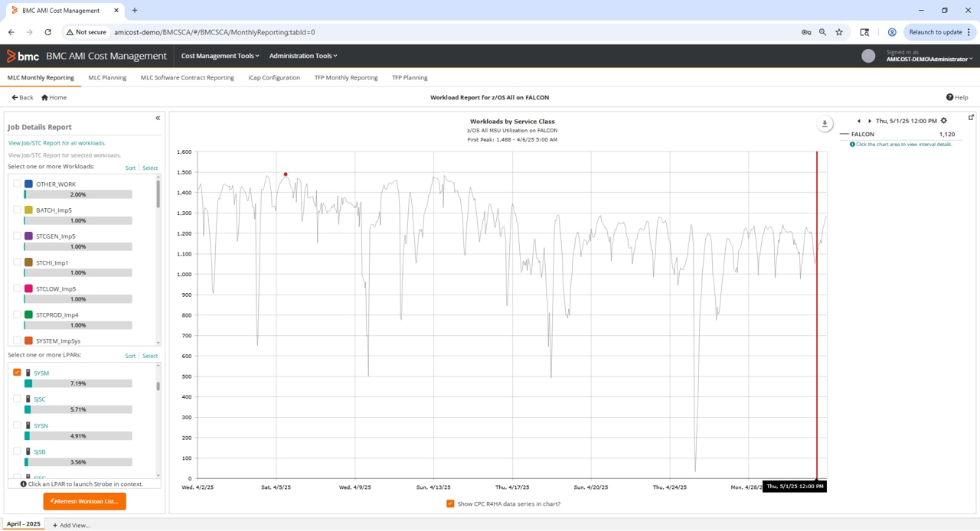Pop out chart in new window
The image size is (980, 531).
pos(971,118)
